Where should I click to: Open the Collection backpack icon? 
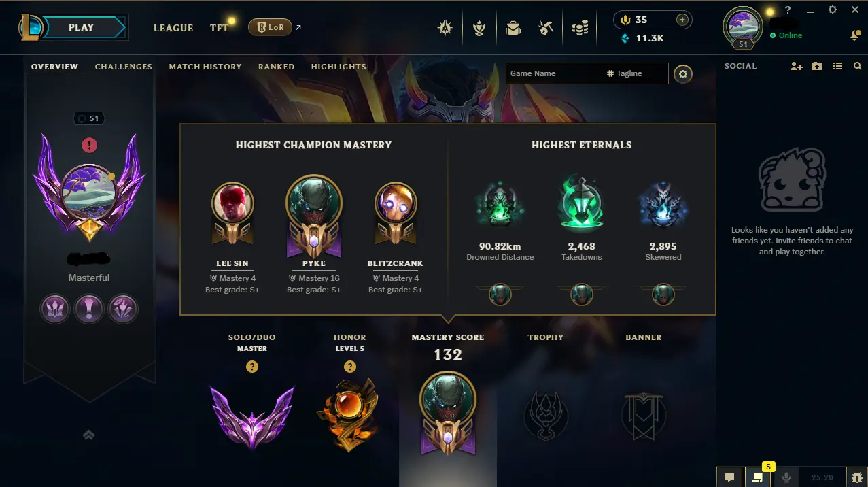[513, 28]
